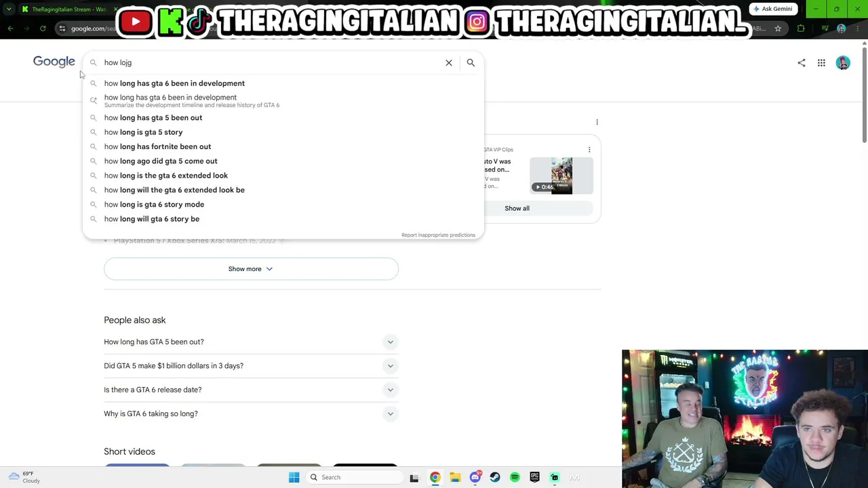
Task: Expand 'Is there a GTA 6 release date?'
Action: coord(251,390)
